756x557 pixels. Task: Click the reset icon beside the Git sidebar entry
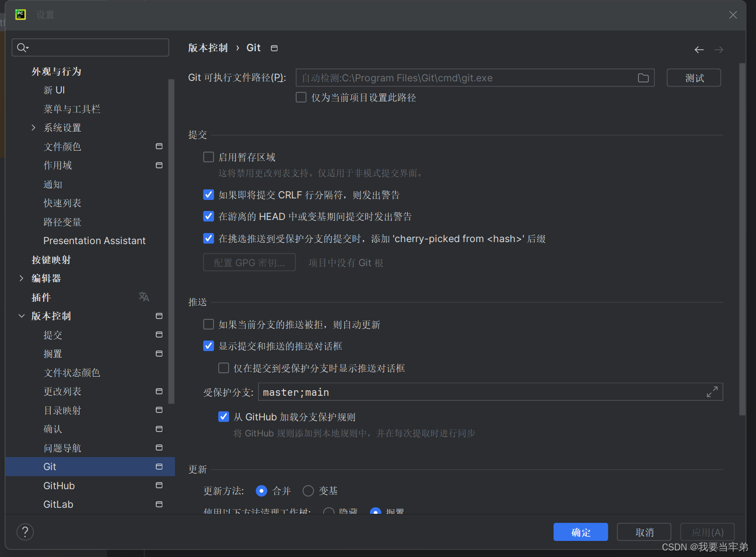(x=159, y=466)
